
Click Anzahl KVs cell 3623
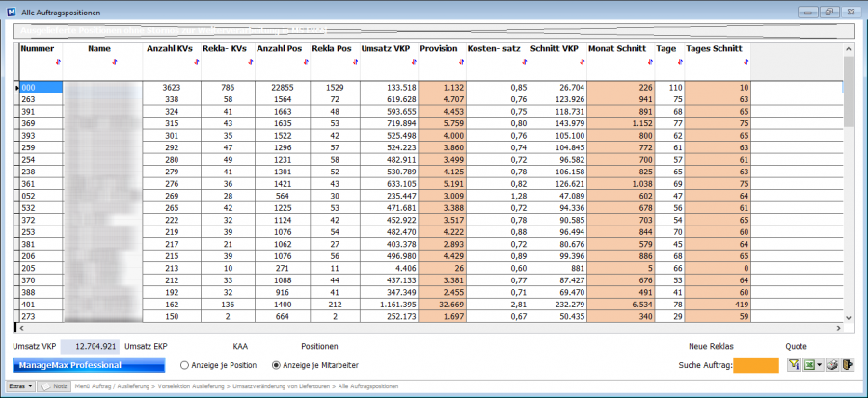click(172, 88)
